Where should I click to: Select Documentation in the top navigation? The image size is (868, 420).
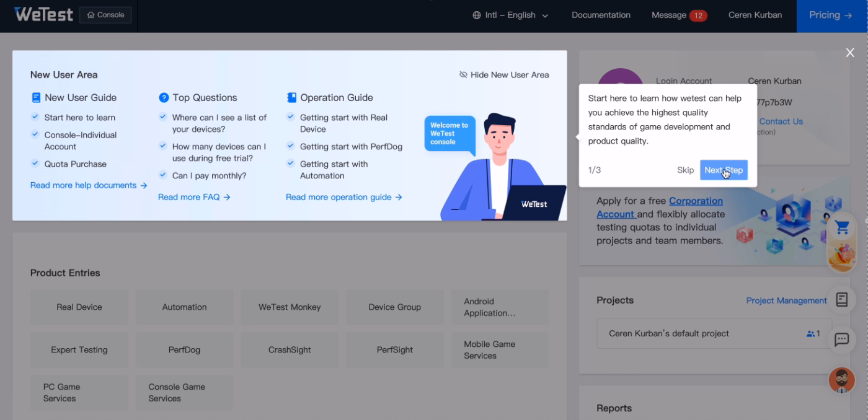(x=600, y=14)
